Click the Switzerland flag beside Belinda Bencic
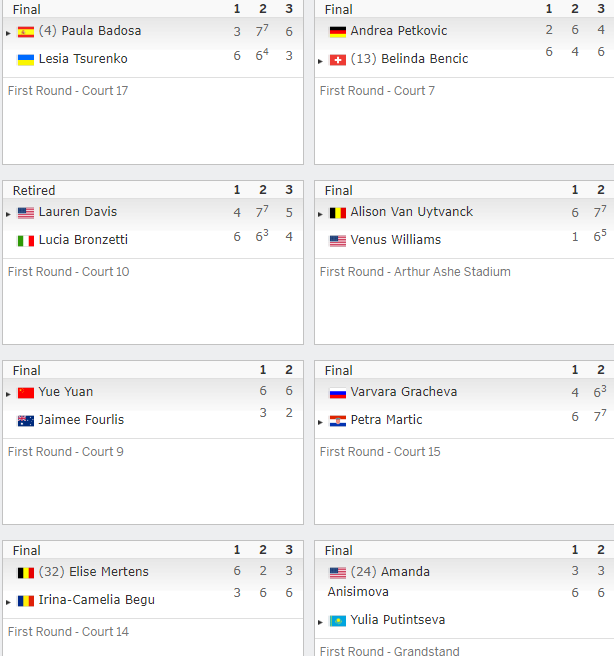Image resolution: width=614 pixels, height=656 pixels. click(x=338, y=60)
